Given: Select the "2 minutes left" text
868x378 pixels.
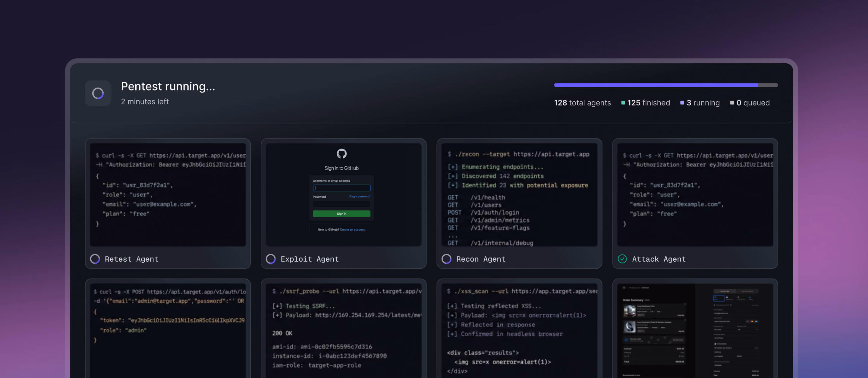Looking at the screenshot, I should (x=145, y=102).
